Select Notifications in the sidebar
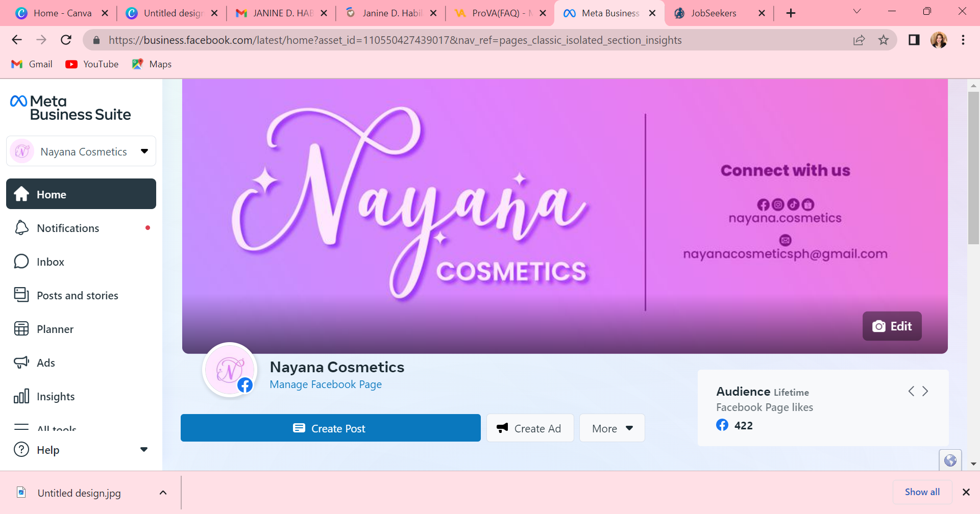 pyautogui.click(x=81, y=228)
